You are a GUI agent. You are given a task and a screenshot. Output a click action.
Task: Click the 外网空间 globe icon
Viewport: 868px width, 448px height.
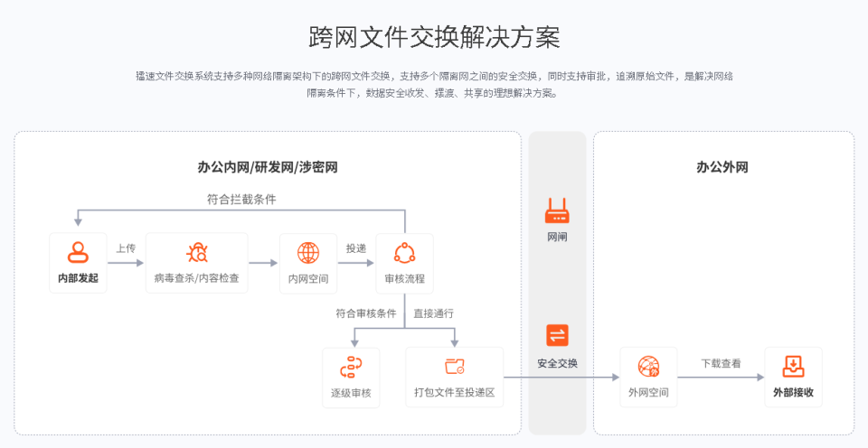[x=648, y=367]
